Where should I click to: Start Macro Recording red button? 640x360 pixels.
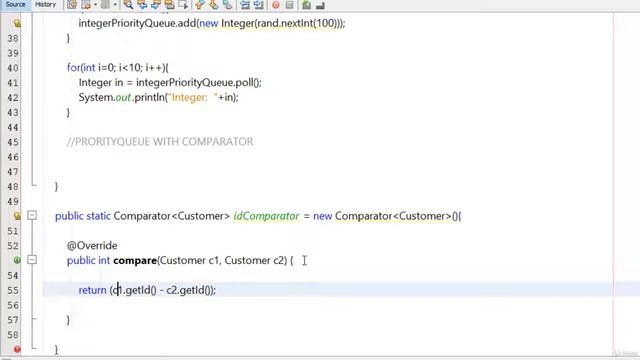276,5
